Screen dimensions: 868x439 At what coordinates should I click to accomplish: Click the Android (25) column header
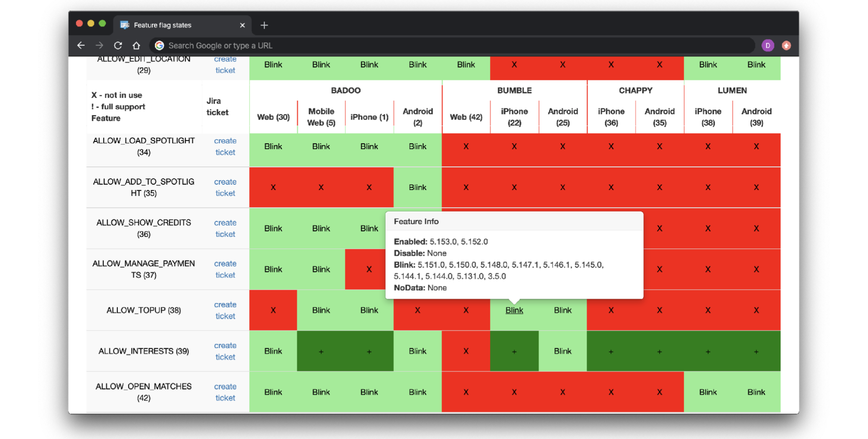tap(563, 117)
